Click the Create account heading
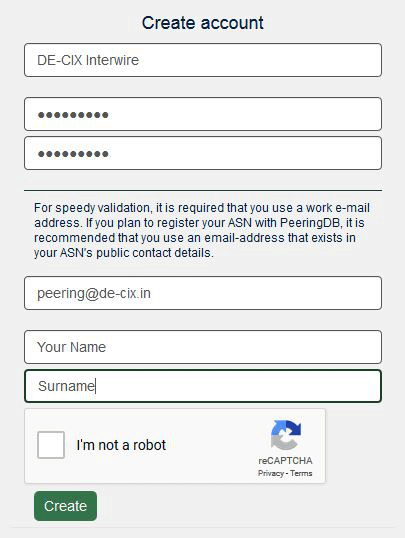 pyautogui.click(x=202, y=23)
